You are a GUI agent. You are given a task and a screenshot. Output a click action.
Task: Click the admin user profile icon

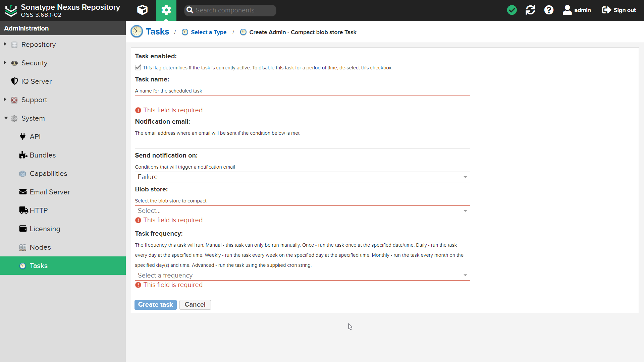click(568, 10)
